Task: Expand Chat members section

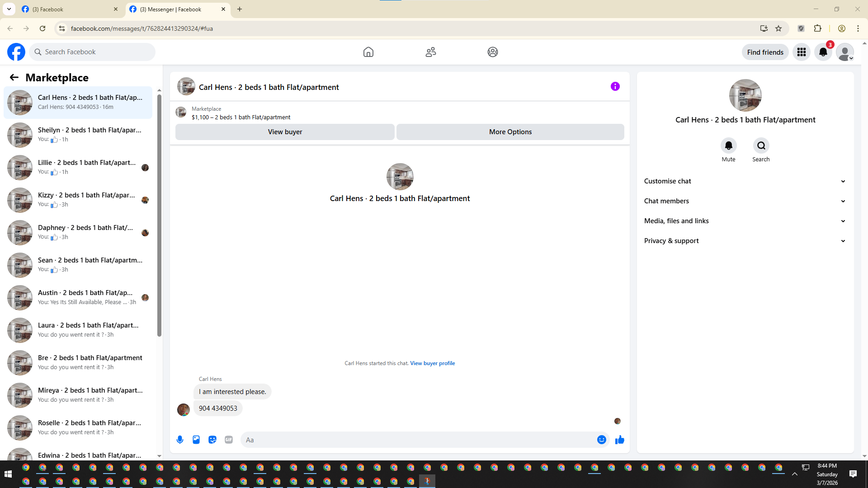Action: (x=745, y=201)
